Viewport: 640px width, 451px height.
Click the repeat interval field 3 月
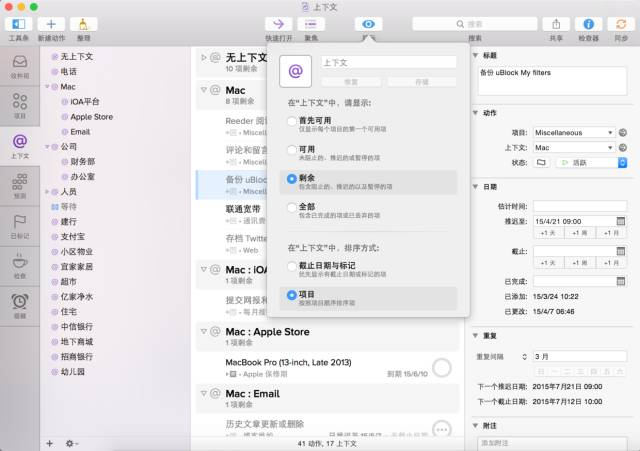coord(580,356)
